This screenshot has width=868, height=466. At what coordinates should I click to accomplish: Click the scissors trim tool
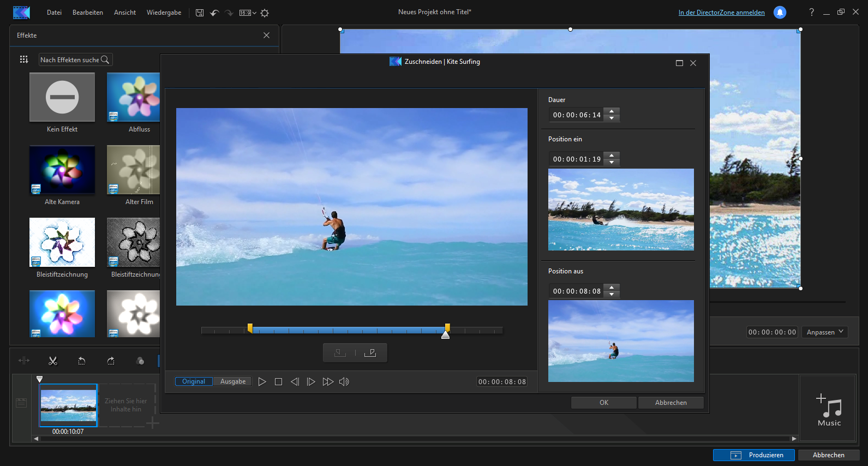pyautogui.click(x=53, y=361)
